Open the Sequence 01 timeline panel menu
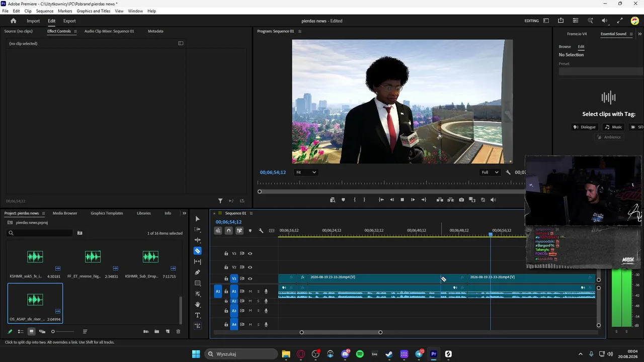The width and height of the screenshot is (644, 362). point(251,213)
